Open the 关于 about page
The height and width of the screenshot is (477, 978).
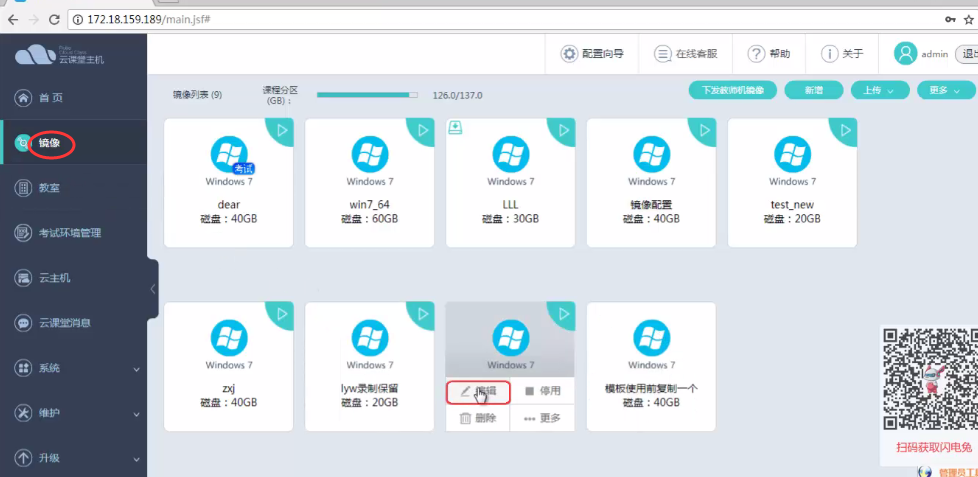point(842,54)
